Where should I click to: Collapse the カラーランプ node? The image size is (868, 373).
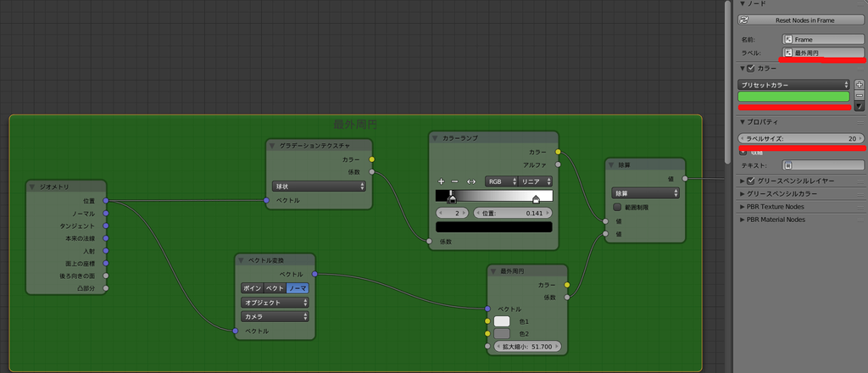pos(436,138)
